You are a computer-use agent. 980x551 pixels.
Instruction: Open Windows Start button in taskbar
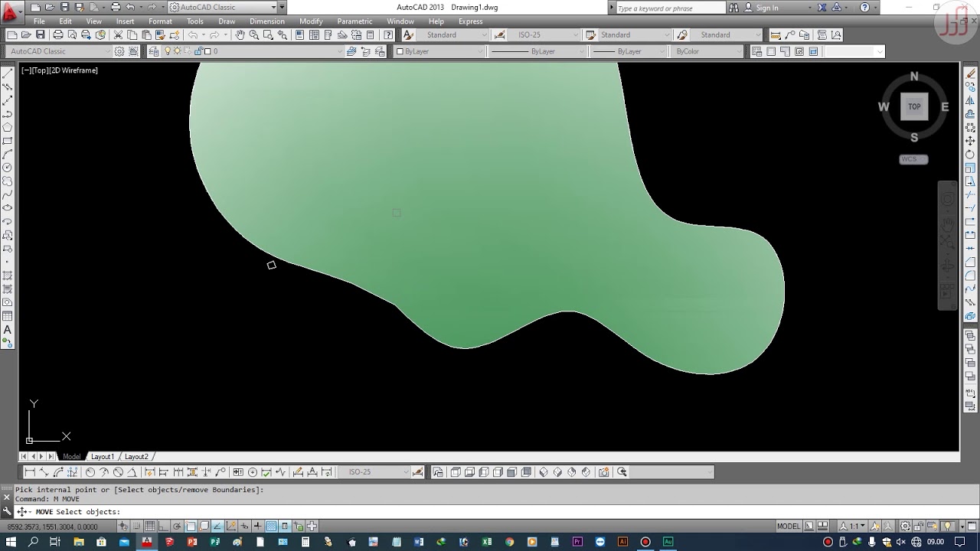click(x=11, y=542)
